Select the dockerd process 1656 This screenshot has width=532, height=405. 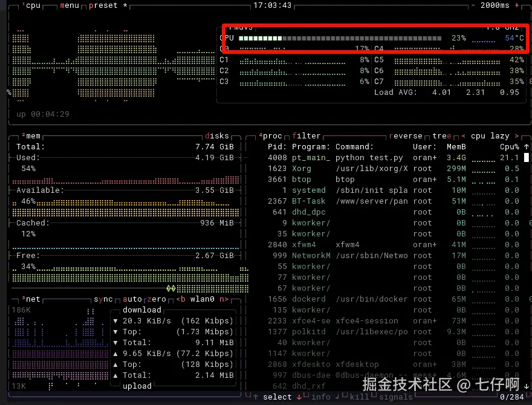pyautogui.click(x=394, y=299)
